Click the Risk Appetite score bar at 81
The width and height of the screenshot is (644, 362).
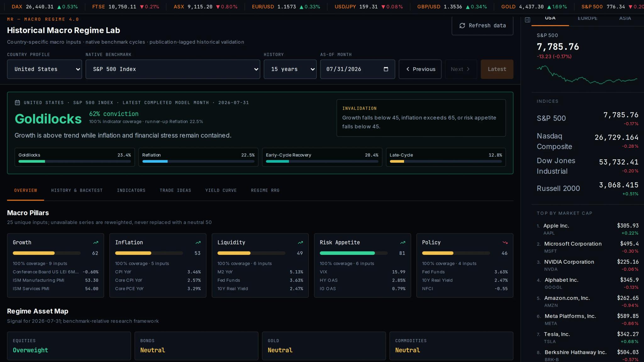coord(354,253)
